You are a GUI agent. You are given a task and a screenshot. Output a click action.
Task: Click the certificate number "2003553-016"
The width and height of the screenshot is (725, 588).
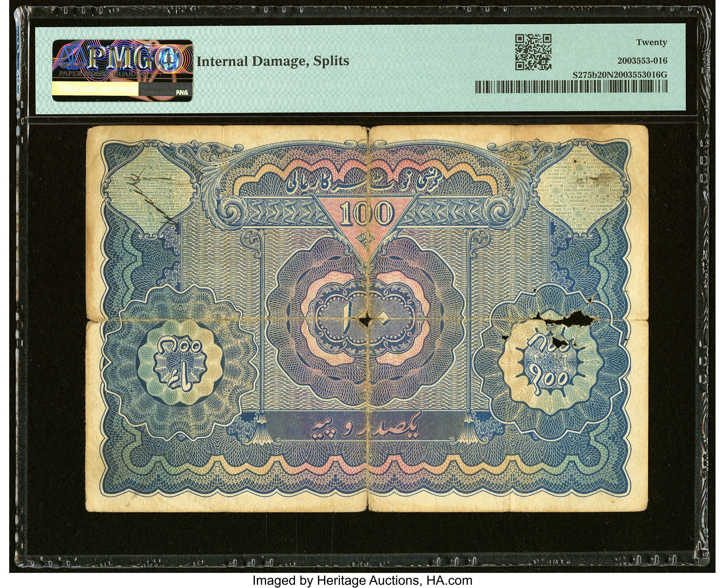click(x=642, y=61)
